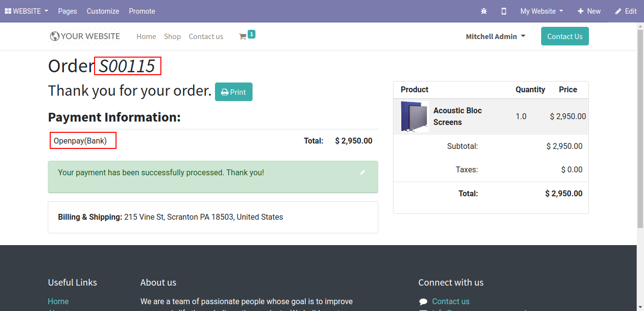644x311 pixels.
Task: Click the pencil icon in the success message
Action: click(x=362, y=172)
